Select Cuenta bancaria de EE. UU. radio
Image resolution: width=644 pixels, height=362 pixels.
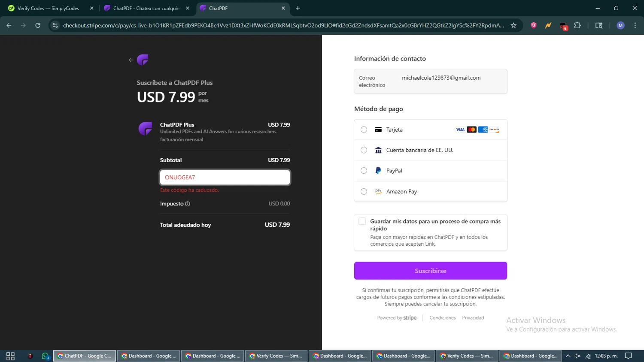[x=364, y=150]
